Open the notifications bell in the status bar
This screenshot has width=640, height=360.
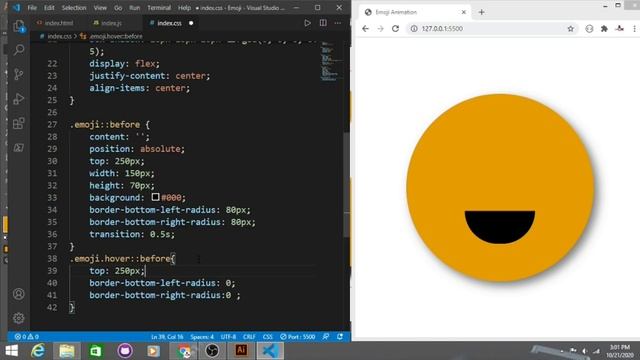click(x=340, y=337)
